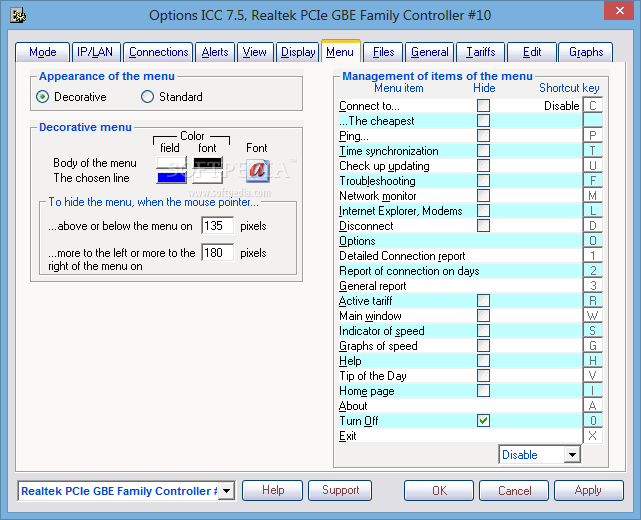Click shortcut key box X for Exit

592,435
